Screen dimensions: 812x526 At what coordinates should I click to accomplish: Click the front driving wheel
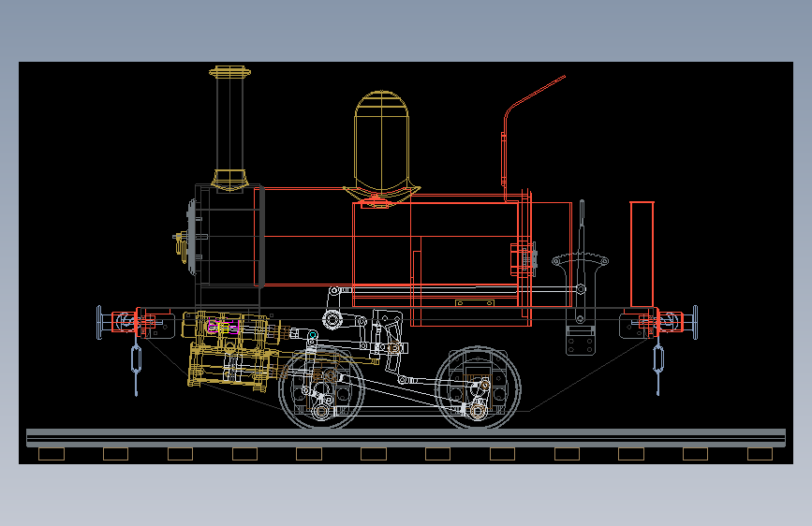coord(321,388)
